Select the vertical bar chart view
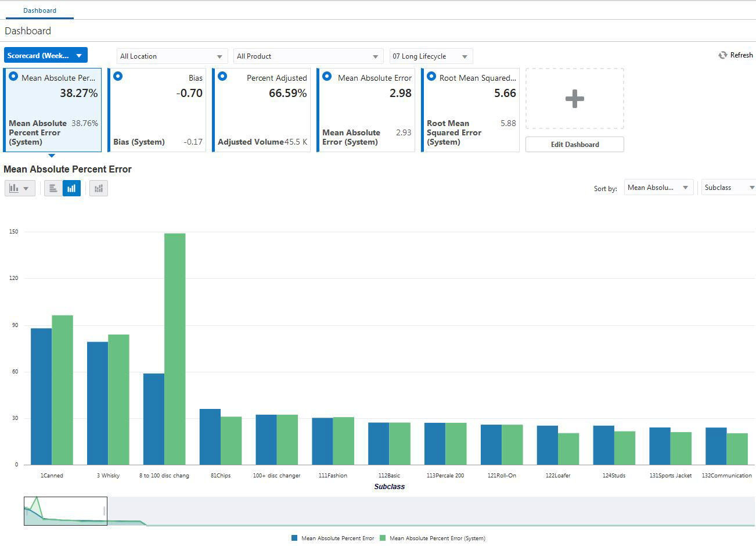The width and height of the screenshot is (756, 546). 71,188
